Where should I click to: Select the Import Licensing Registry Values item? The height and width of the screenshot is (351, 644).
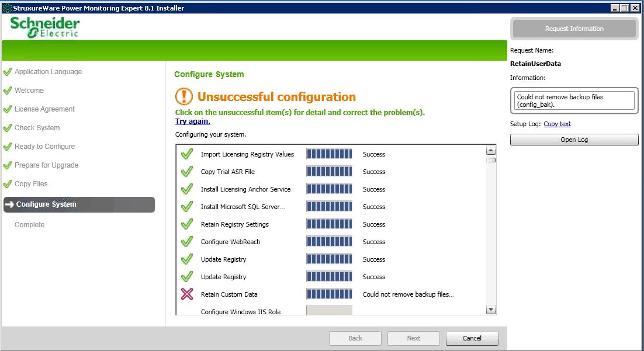coord(247,154)
